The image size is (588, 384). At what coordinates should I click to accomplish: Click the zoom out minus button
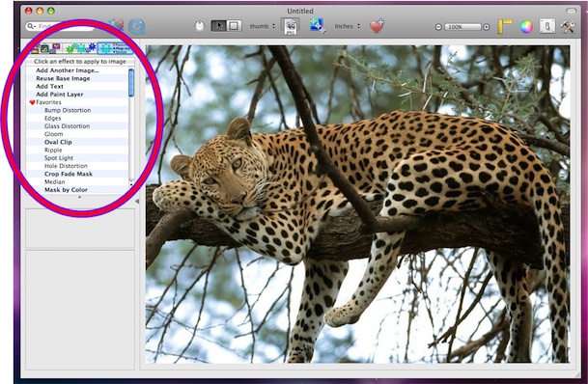(x=438, y=27)
